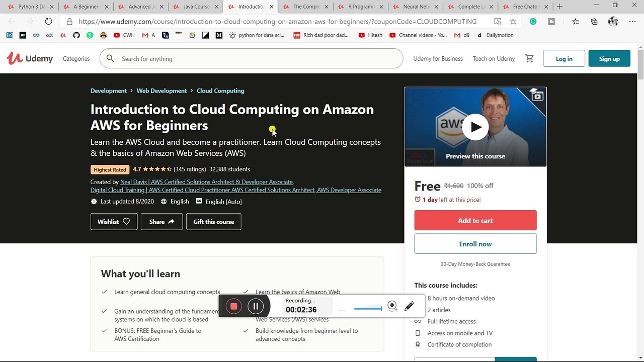Close the Introduction tab

[272, 7]
